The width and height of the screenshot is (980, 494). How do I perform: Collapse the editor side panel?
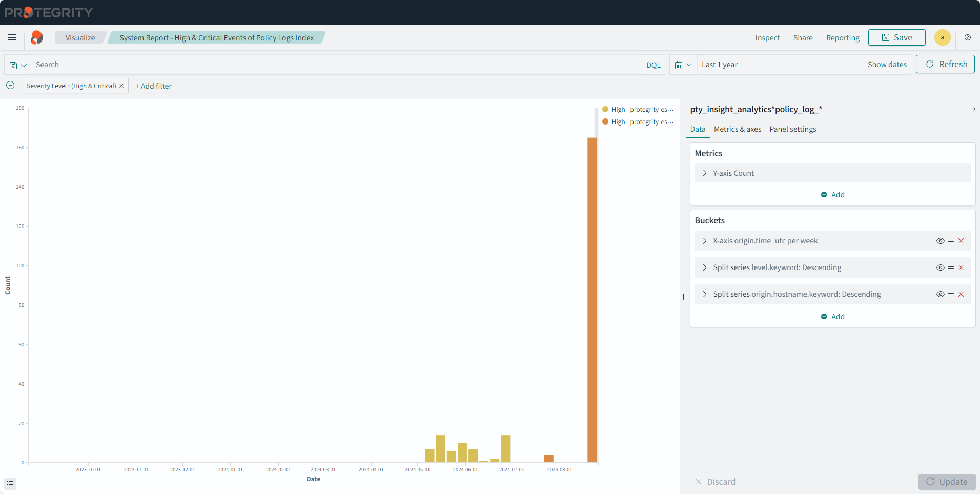point(971,109)
